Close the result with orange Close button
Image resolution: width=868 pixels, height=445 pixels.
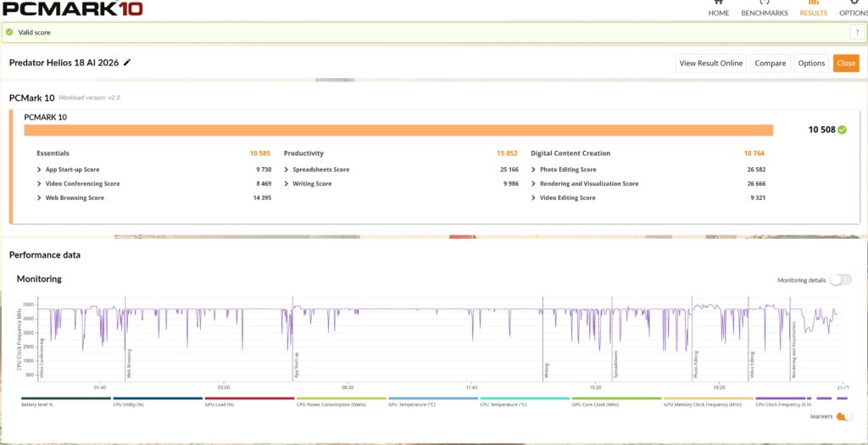[846, 63]
